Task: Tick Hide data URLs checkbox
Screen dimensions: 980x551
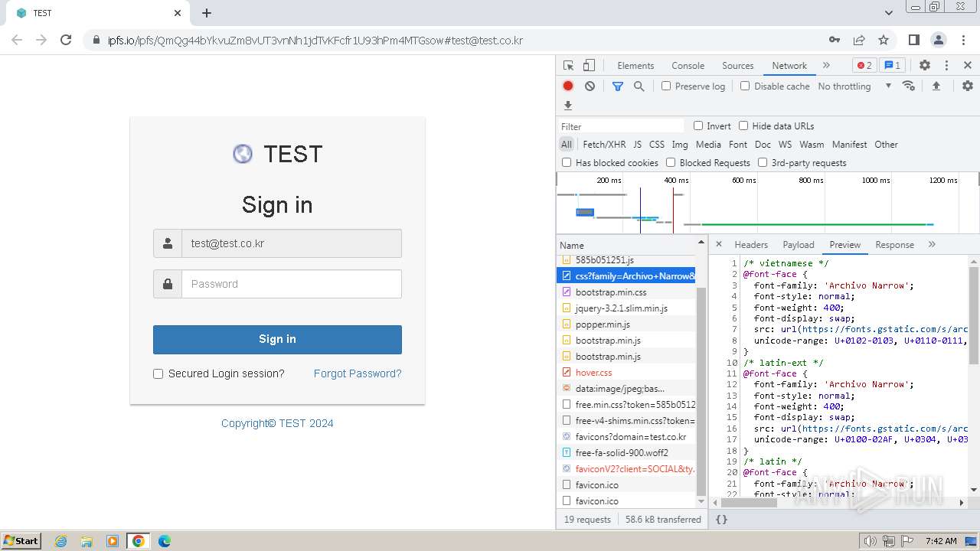Action: 743,126
